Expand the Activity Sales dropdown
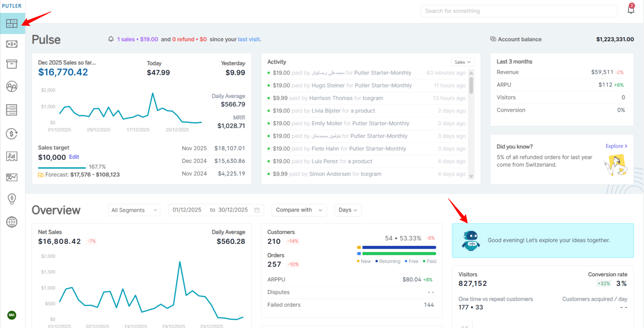The height and width of the screenshot is (328, 644). click(462, 62)
